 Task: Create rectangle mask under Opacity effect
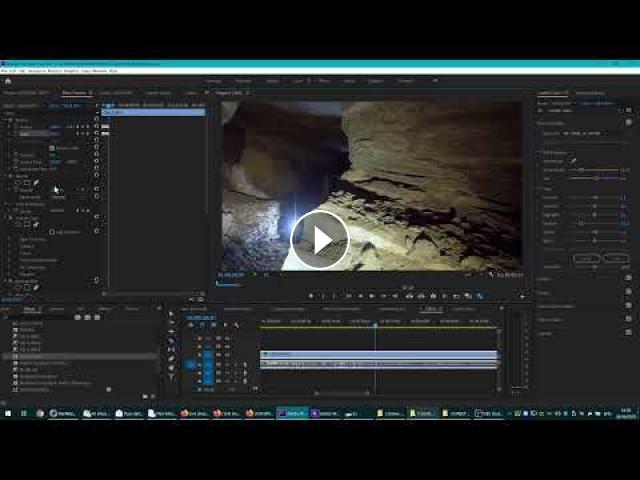tap(27, 183)
